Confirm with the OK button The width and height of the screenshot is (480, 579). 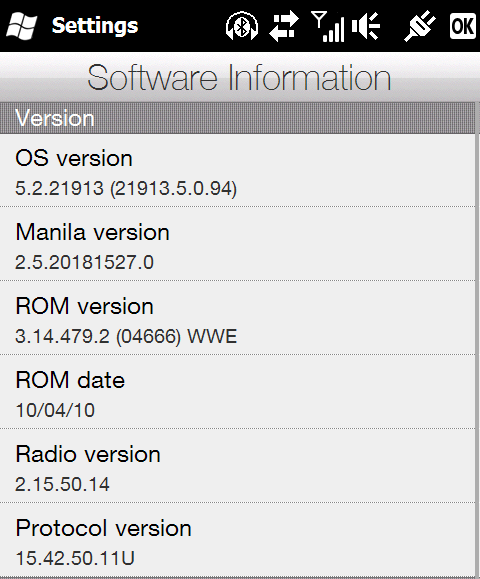coord(463,26)
